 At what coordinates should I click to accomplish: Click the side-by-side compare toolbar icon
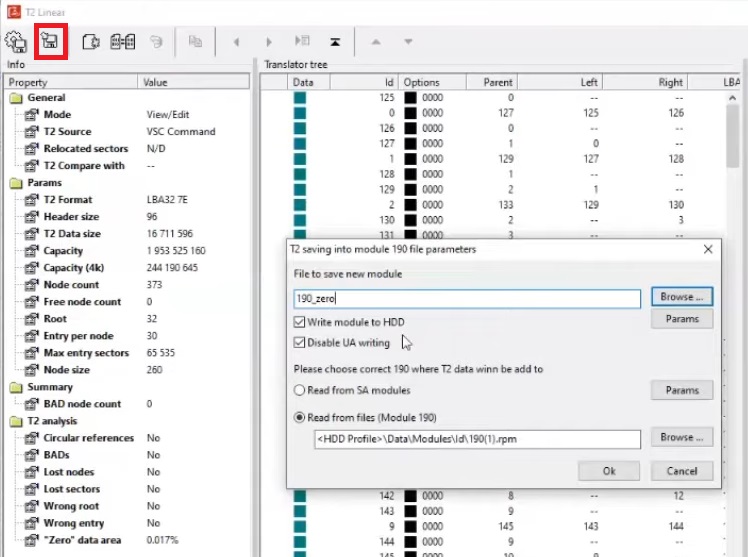(123, 42)
